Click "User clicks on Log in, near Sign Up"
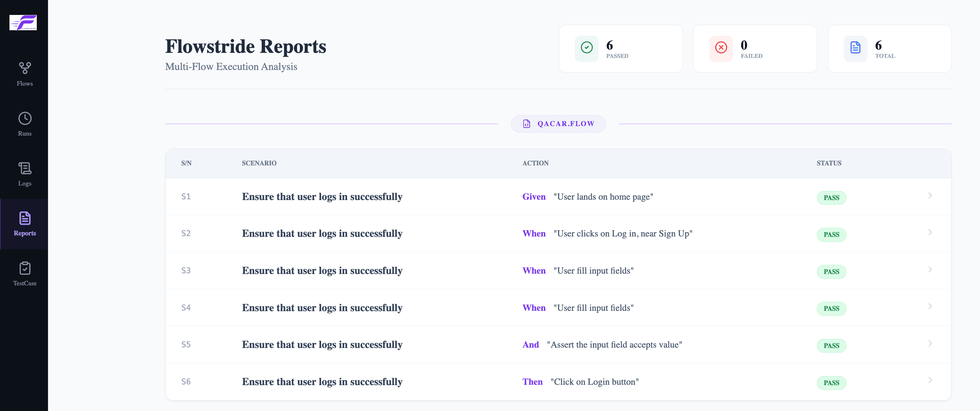The image size is (980, 411). (623, 234)
